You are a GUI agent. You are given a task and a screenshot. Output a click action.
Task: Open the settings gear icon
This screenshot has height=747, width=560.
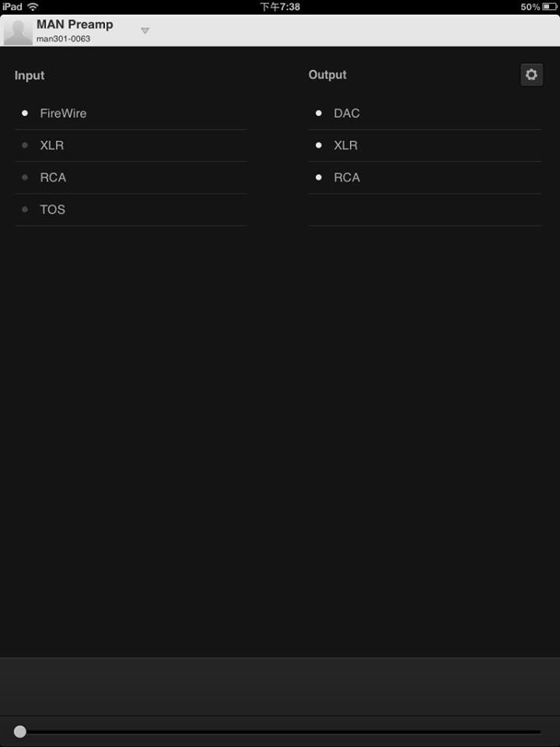click(x=531, y=75)
